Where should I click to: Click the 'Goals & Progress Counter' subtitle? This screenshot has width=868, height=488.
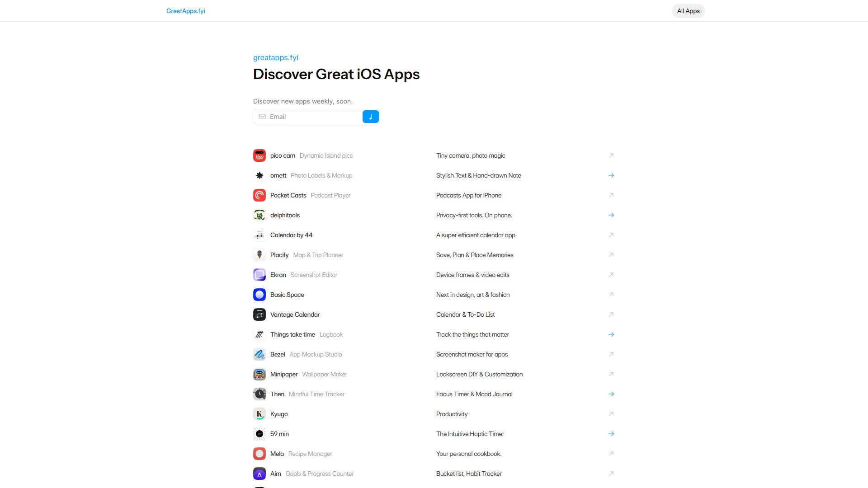coord(320,474)
